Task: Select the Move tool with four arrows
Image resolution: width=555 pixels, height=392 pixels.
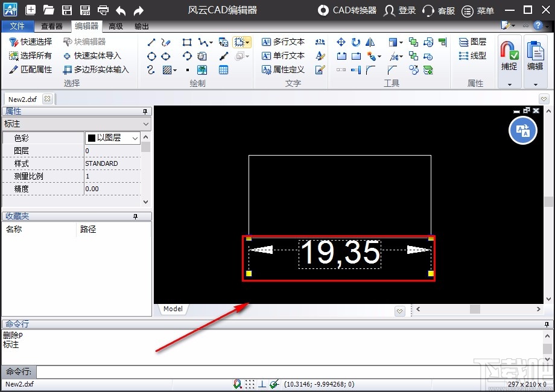Action: click(x=341, y=42)
